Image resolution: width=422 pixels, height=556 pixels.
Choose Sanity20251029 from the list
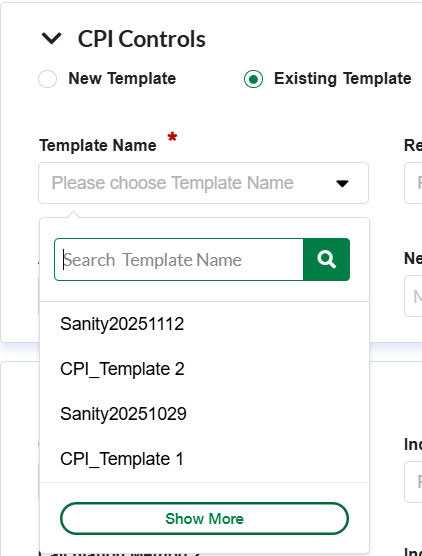click(x=204, y=414)
